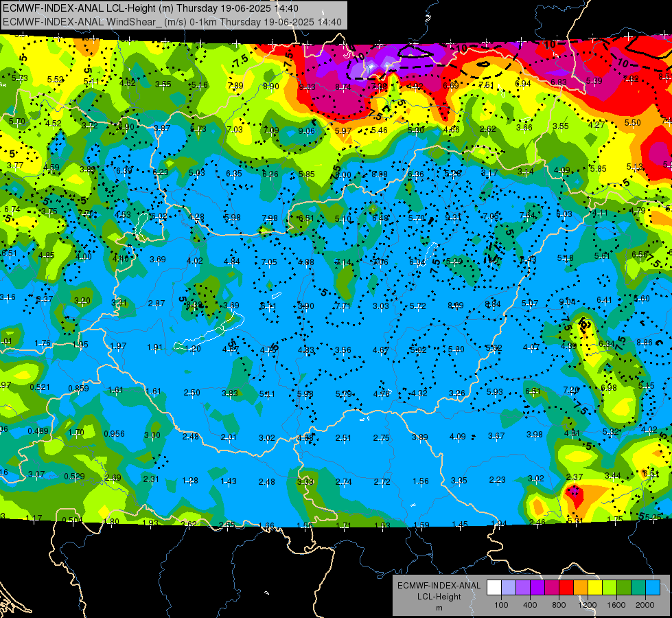Click the red legend color swatch
This screenshot has height=618, width=672.
pos(566,587)
